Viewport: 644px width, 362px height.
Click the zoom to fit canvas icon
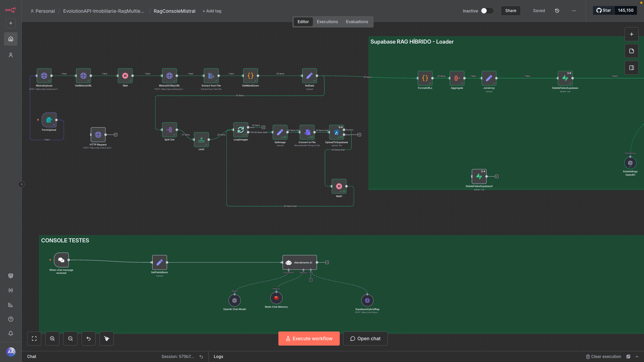pyautogui.click(x=34, y=339)
